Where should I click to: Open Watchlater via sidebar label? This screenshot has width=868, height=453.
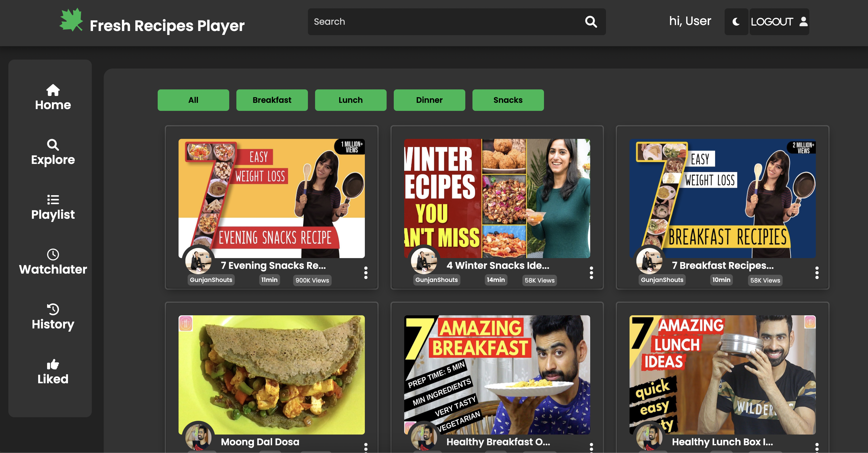(x=53, y=269)
